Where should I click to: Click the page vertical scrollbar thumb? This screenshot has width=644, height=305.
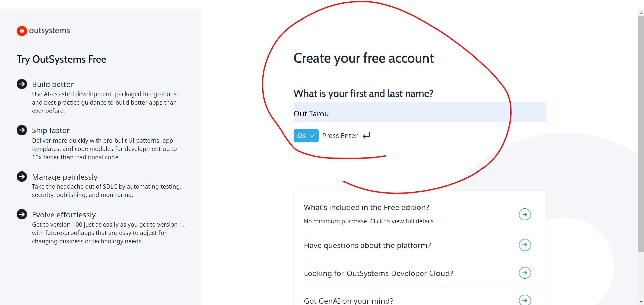point(641,134)
